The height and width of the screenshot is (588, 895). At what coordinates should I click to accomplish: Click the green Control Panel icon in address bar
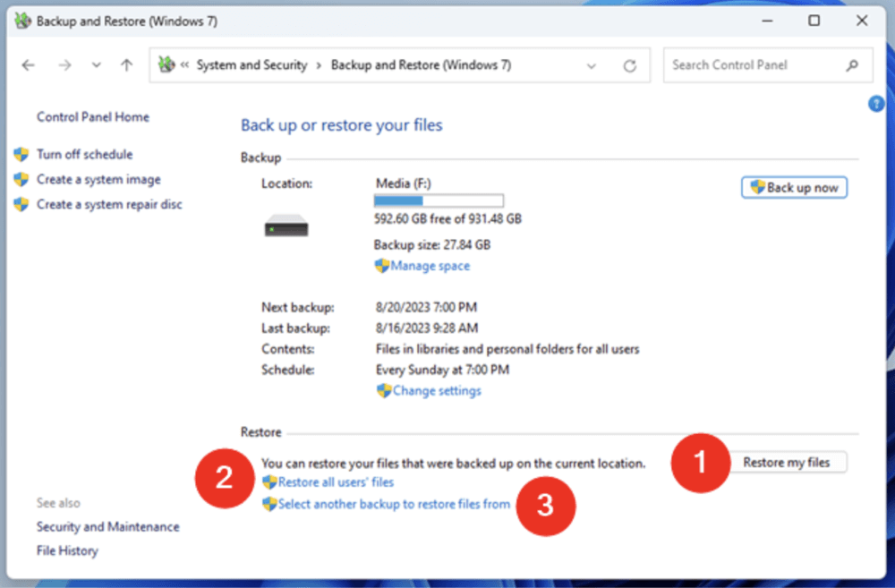(165, 64)
